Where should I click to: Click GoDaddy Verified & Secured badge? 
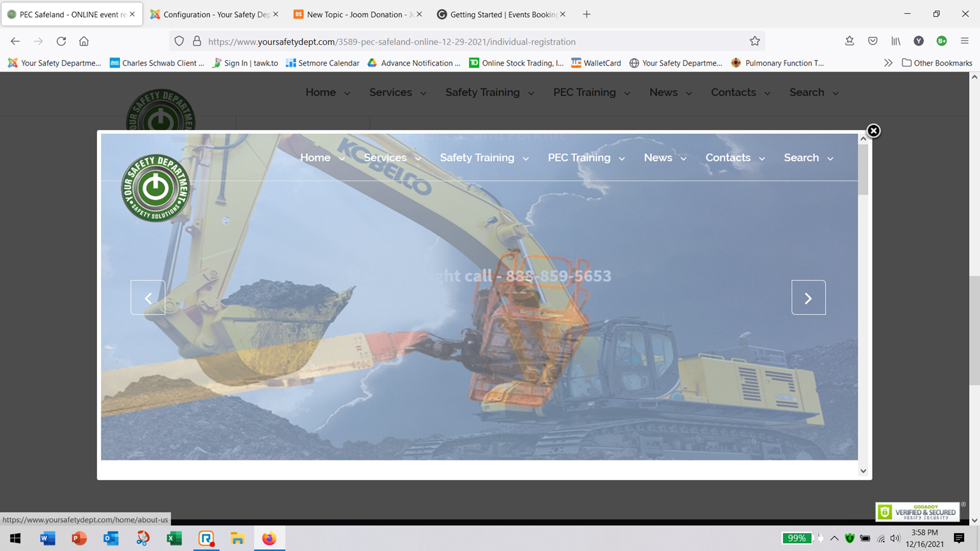point(917,511)
